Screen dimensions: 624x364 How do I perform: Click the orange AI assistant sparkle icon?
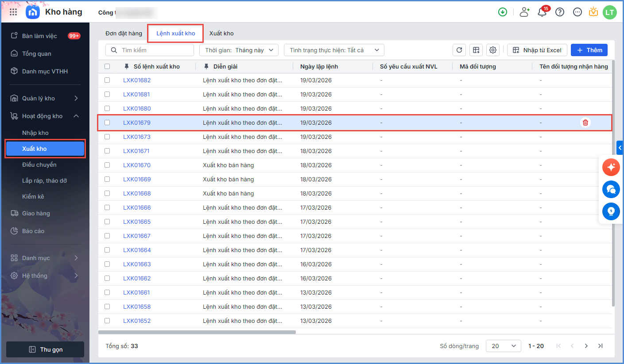click(611, 167)
